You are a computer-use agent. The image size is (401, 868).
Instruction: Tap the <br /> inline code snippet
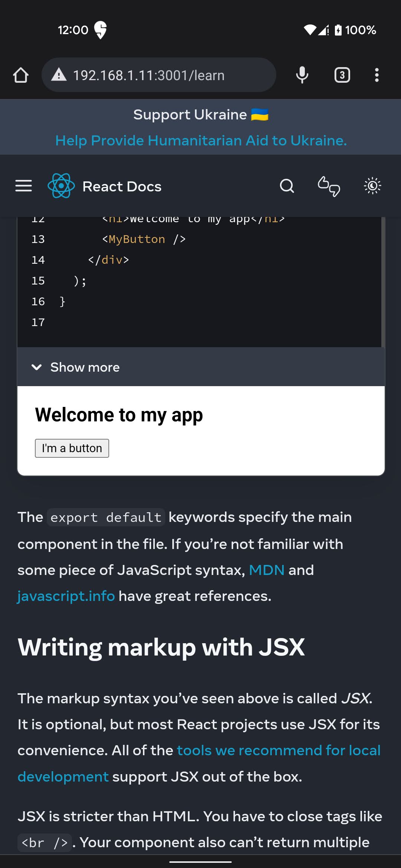(x=44, y=843)
